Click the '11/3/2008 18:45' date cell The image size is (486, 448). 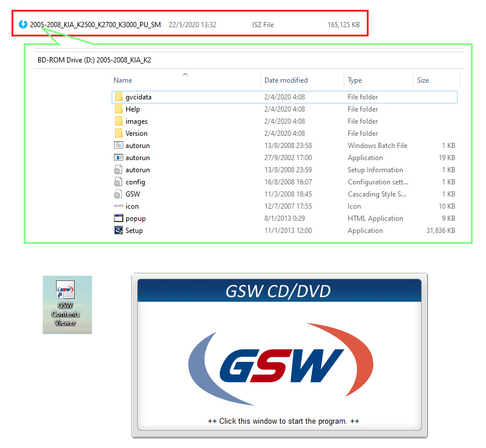click(x=288, y=194)
